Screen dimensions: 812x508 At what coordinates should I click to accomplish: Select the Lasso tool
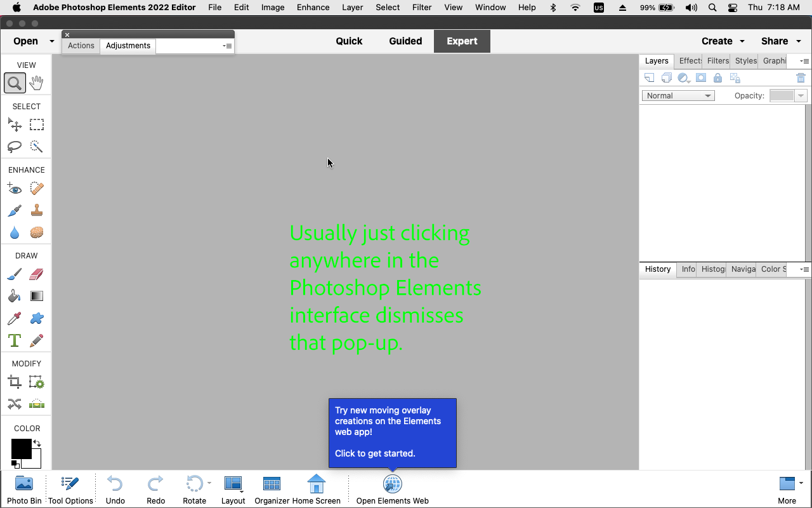click(x=15, y=147)
